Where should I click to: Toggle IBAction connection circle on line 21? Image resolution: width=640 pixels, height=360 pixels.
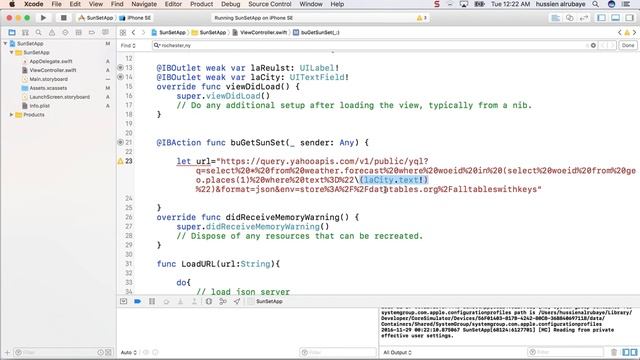click(120, 142)
